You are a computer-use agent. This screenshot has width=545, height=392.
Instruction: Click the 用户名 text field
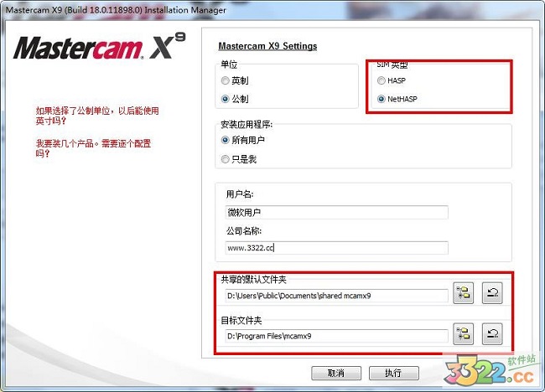pos(336,212)
